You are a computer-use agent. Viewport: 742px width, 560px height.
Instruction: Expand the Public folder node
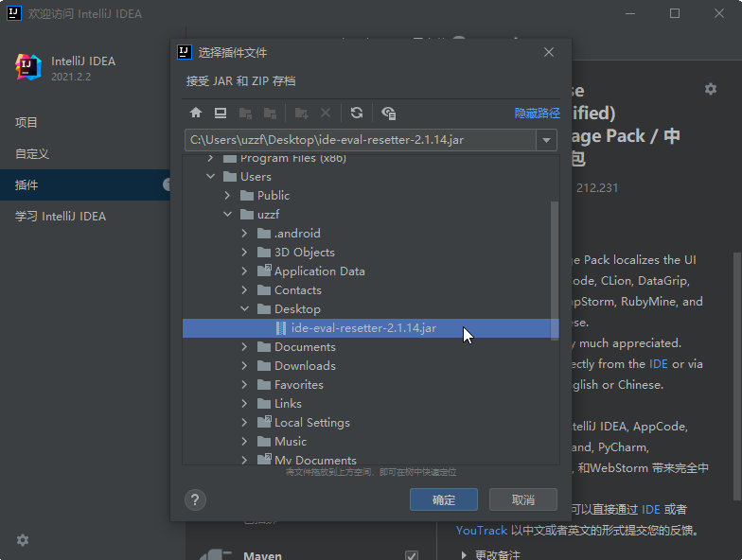click(227, 195)
